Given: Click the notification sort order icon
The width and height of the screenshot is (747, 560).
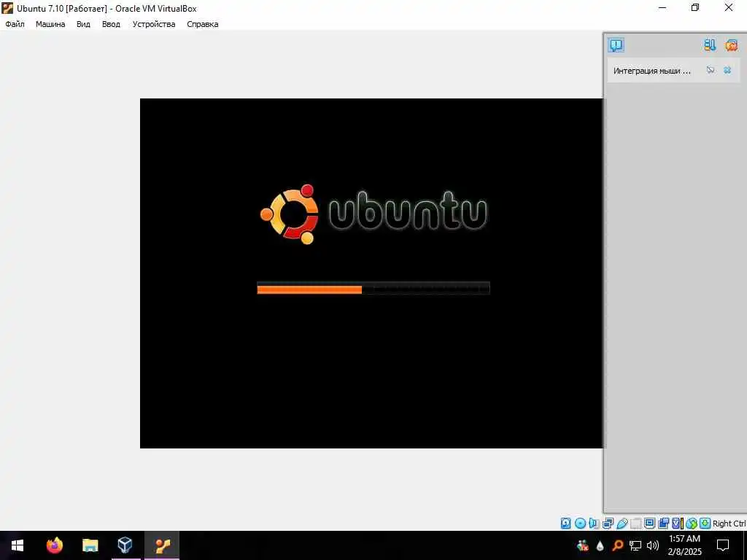Looking at the screenshot, I should [x=710, y=45].
